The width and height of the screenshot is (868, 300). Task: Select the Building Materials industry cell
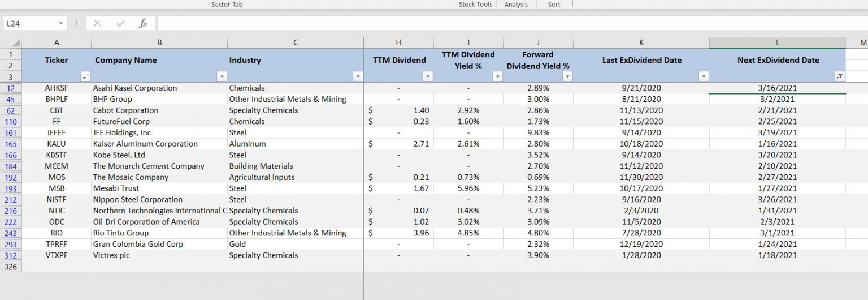tap(296, 166)
